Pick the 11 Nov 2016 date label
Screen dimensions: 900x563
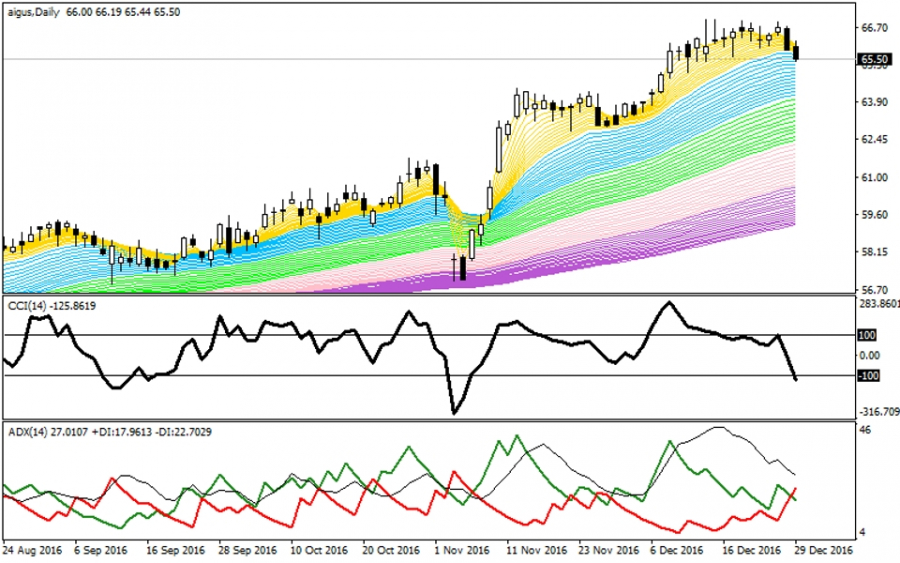[536, 550]
